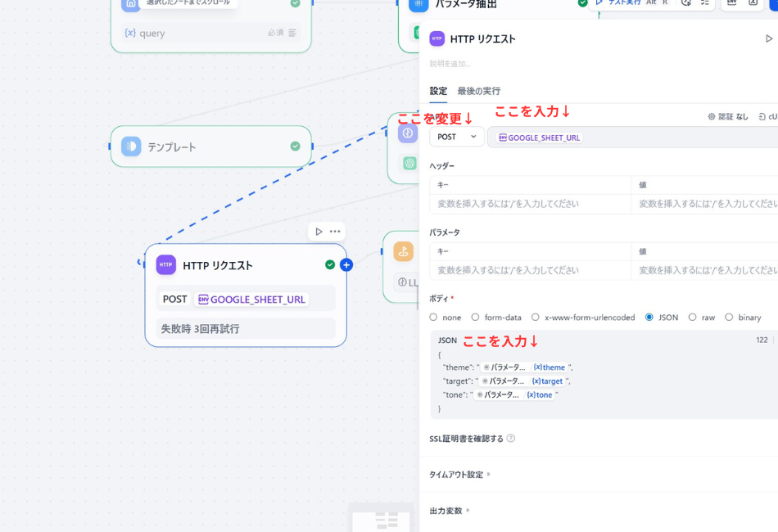Expand the 出力変数 section

pyautogui.click(x=450, y=511)
